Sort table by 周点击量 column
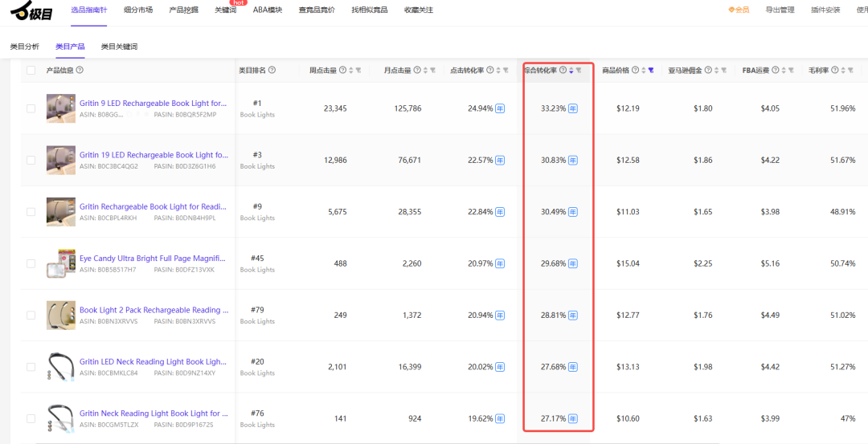 pos(351,70)
